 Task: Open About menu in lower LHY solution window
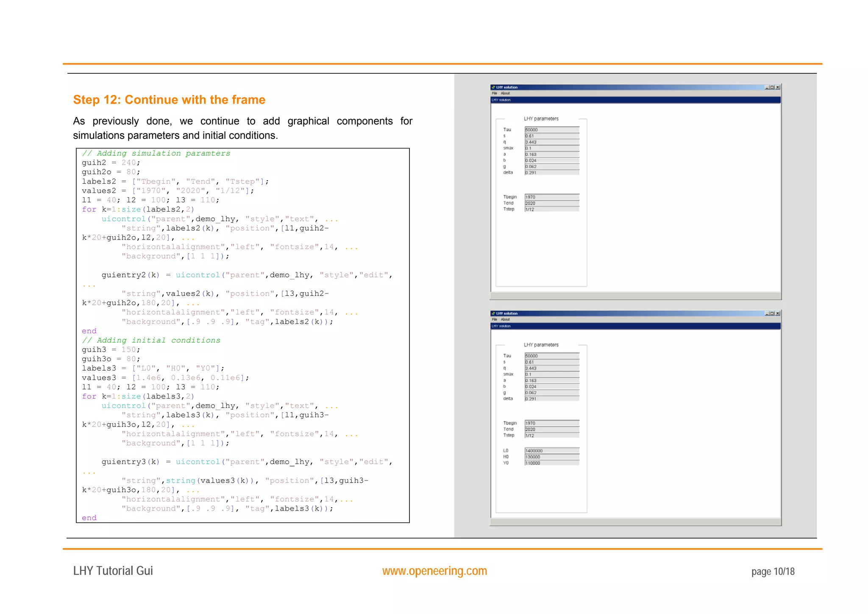505,319
